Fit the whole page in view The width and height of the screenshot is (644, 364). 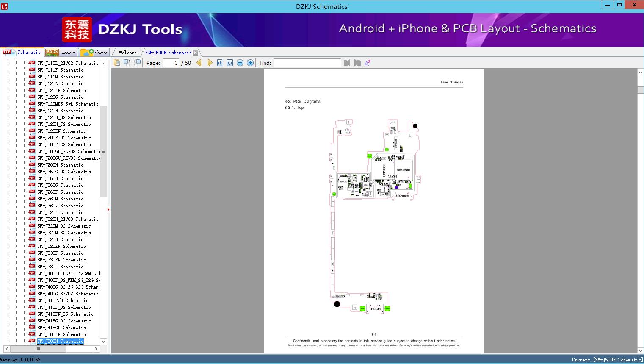[x=230, y=63]
